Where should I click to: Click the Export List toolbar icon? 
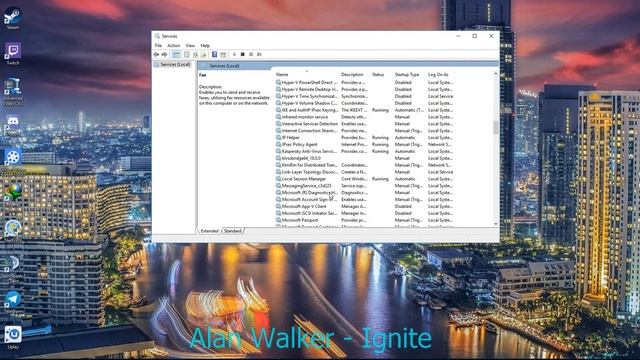[203, 54]
